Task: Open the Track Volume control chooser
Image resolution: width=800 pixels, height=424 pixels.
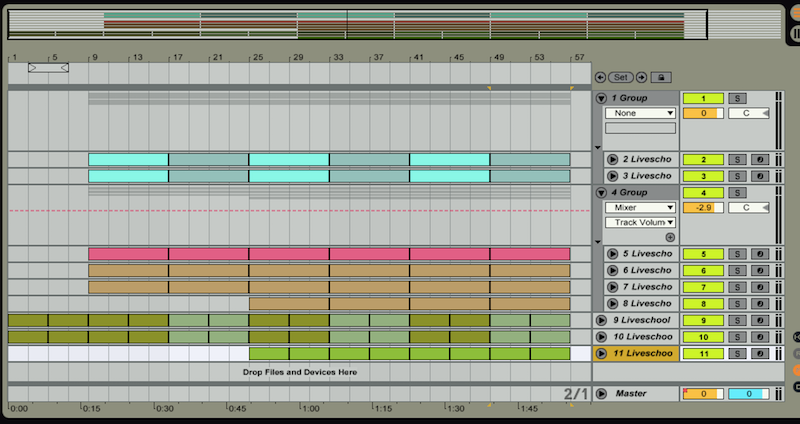Action: click(x=640, y=222)
